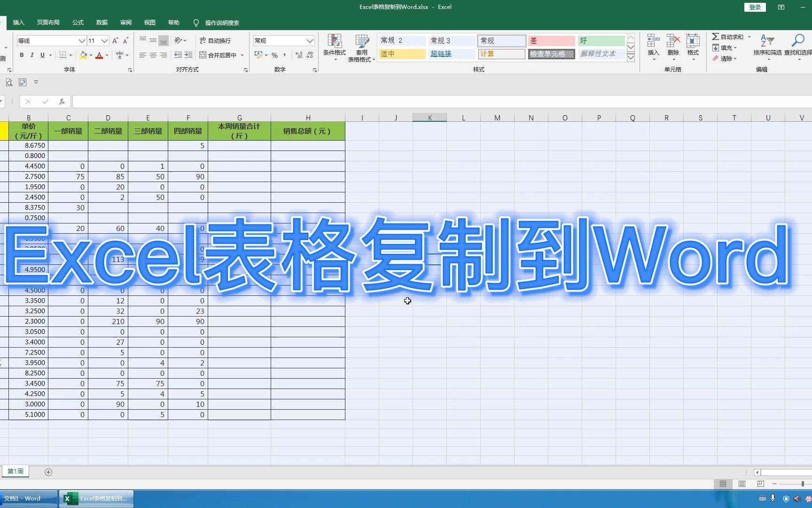Screen dimensions: 812x508
Task: Open 排序和筛选 sort and filter
Action: click(767, 47)
